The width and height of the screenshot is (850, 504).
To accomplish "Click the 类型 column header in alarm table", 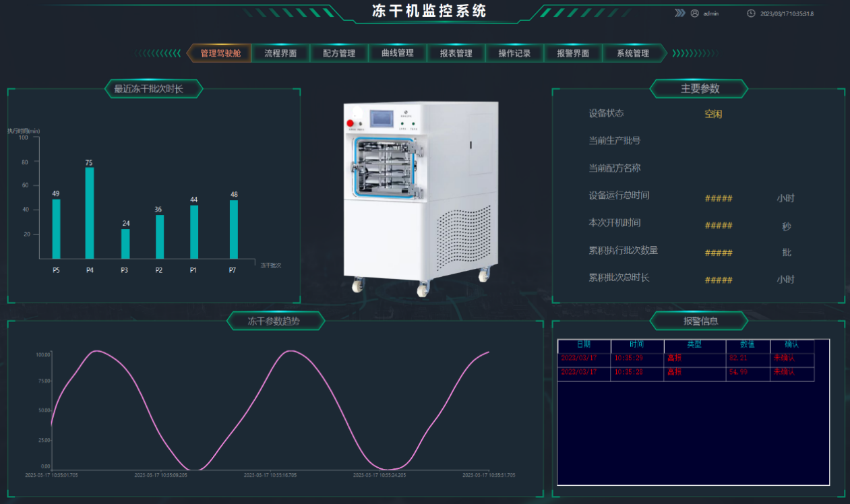I will click(694, 345).
